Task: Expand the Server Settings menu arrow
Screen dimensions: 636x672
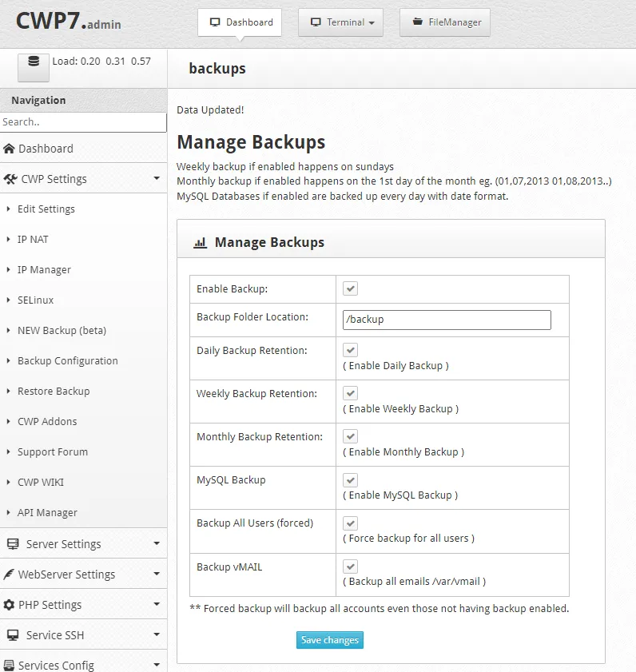Action: pyautogui.click(x=157, y=543)
